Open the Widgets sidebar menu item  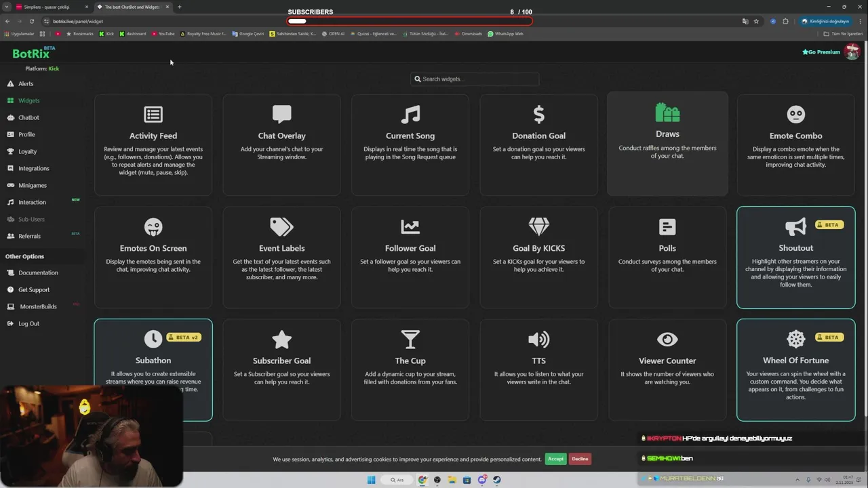tap(28, 101)
